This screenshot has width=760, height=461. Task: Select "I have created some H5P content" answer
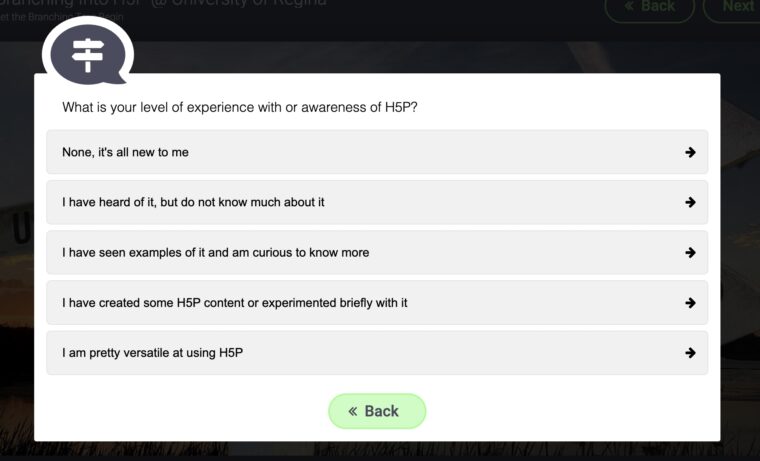click(x=234, y=303)
